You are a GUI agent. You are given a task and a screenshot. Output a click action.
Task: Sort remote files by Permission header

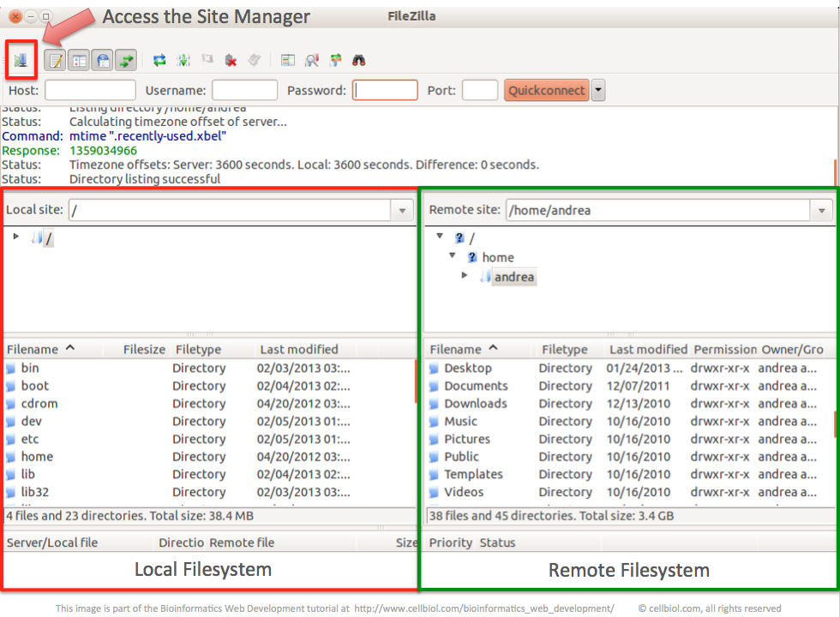pos(724,350)
